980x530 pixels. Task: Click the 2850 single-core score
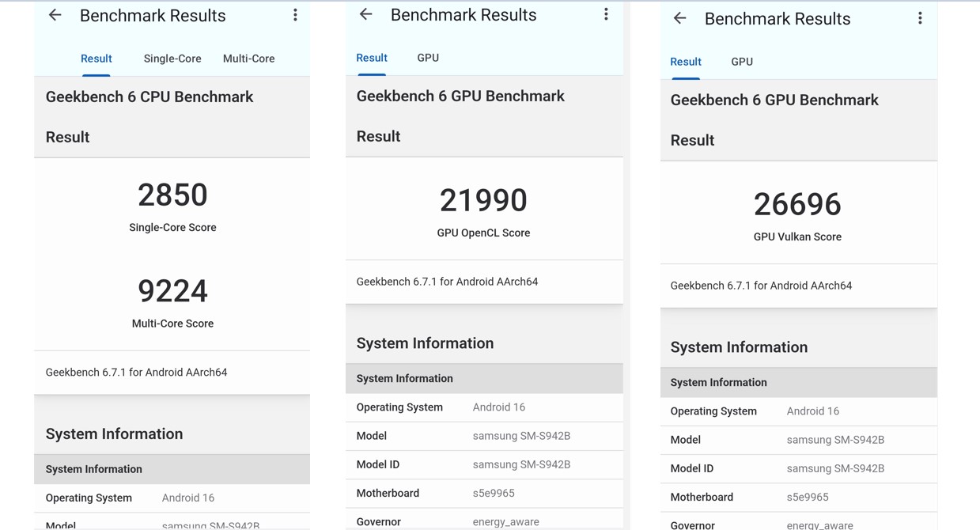tap(172, 195)
